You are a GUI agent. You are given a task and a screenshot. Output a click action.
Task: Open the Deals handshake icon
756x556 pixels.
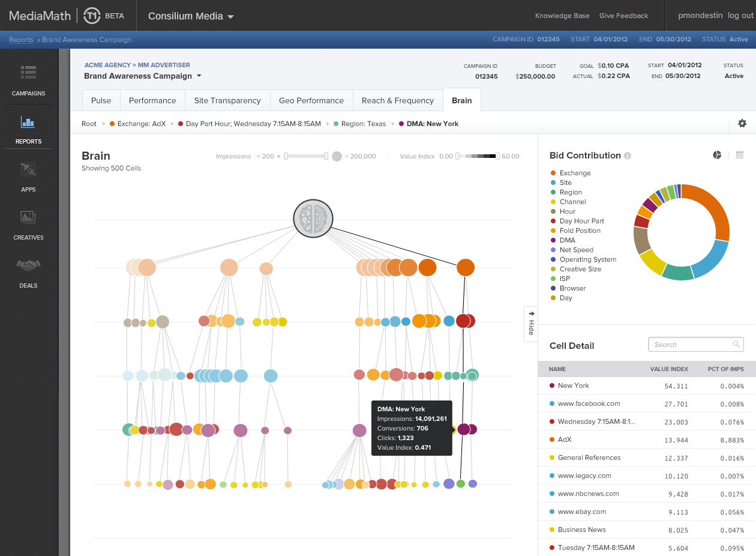[x=28, y=265]
